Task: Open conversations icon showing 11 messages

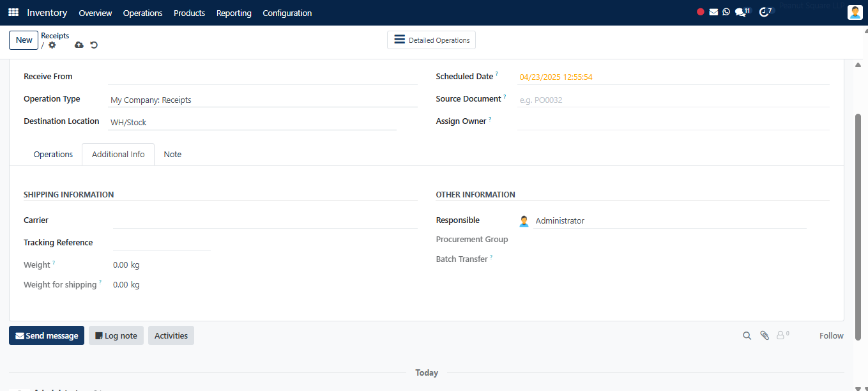Action: [742, 11]
